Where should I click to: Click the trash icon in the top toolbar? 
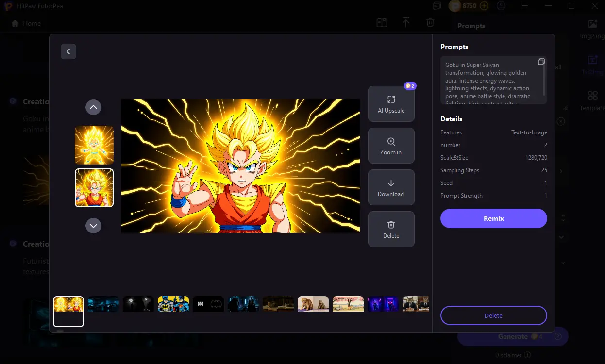[430, 22]
